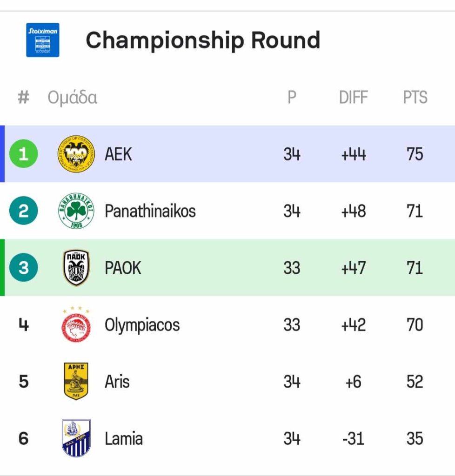Image resolution: width=455 pixels, height=476 pixels.
Task: Sort by the PTS column header
Action: (x=415, y=98)
